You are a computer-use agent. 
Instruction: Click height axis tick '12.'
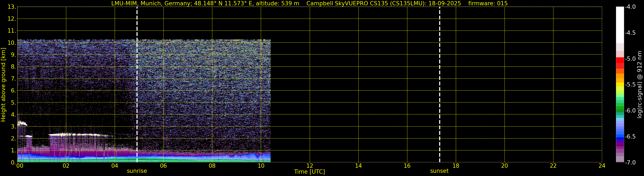point(12,19)
